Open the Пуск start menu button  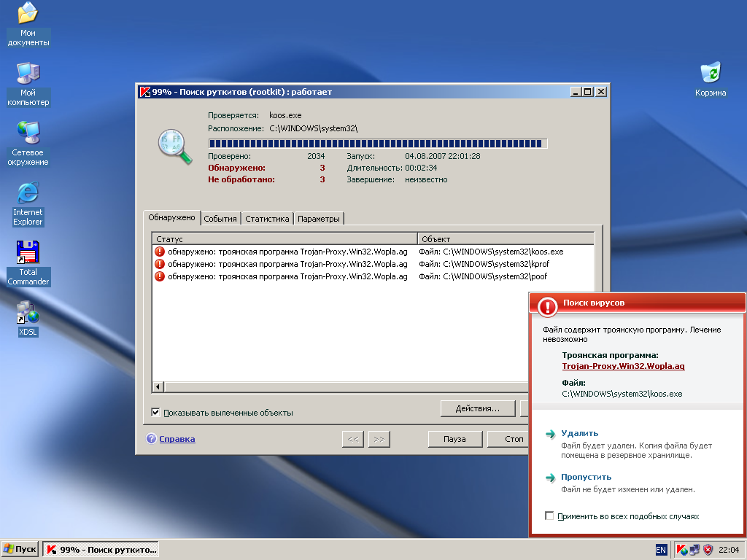pyautogui.click(x=20, y=550)
